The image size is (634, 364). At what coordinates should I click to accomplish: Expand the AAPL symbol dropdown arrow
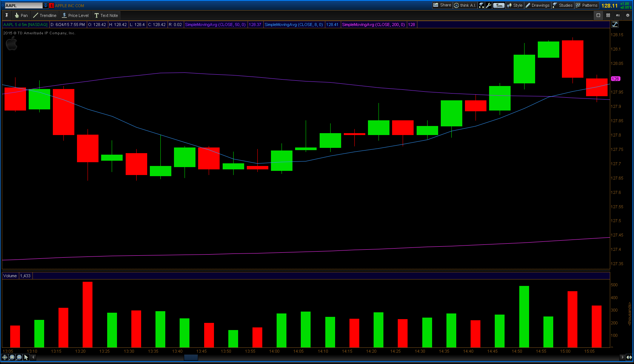[46, 6]
